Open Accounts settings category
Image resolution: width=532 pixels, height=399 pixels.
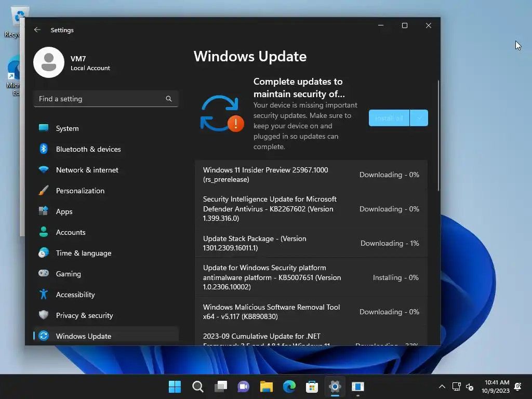(x=106, y=232)
